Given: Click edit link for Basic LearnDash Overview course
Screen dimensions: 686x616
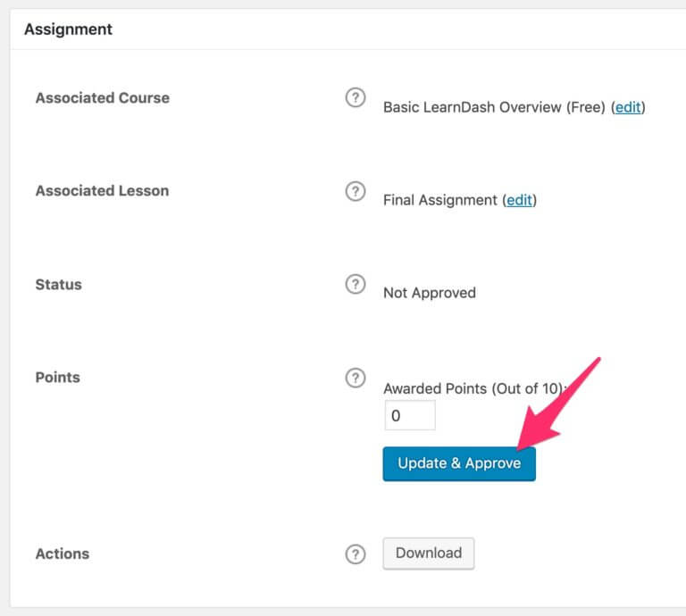Looking at the screenshot, I should 628,107.
